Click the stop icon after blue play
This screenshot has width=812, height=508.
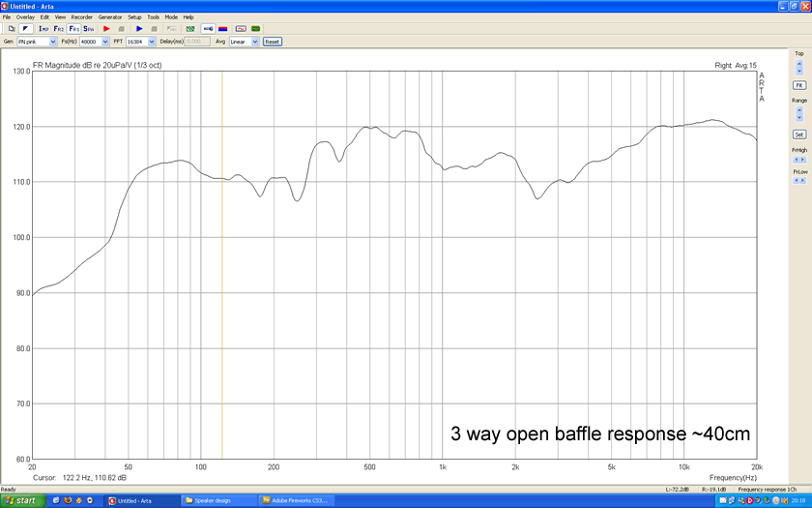(x=154, y=29)
